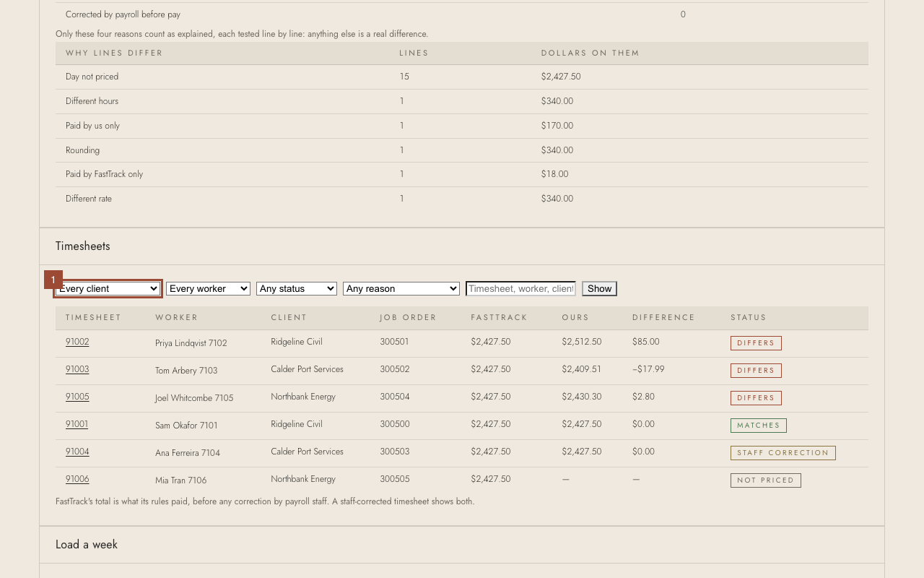Open the Every client dropdown

click(108, 288)
